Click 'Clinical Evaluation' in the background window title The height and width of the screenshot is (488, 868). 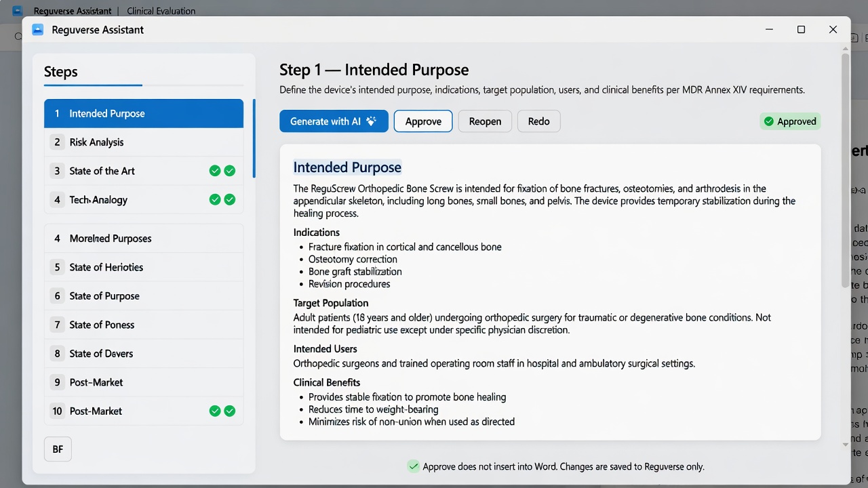pos(161,11)
